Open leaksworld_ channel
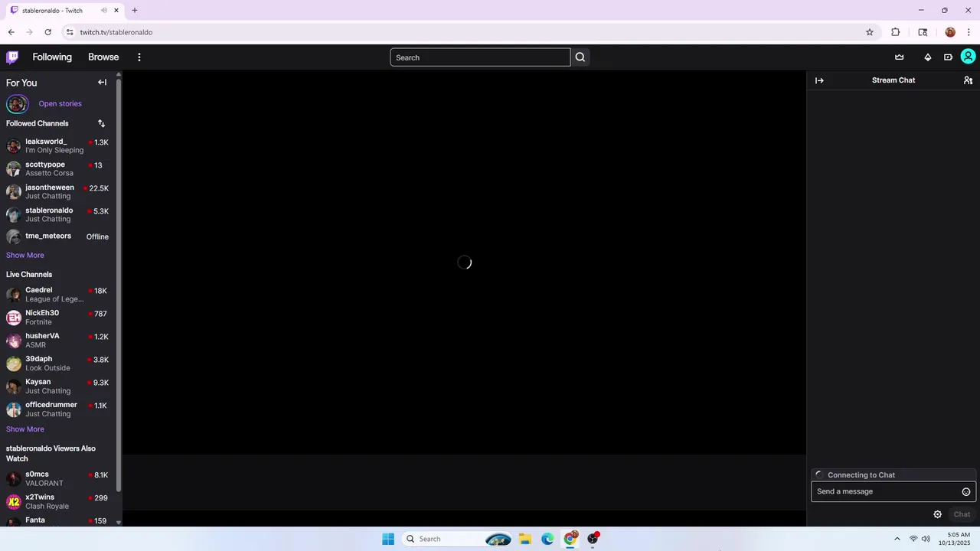 pyautogui.click(x=58, y=145)
